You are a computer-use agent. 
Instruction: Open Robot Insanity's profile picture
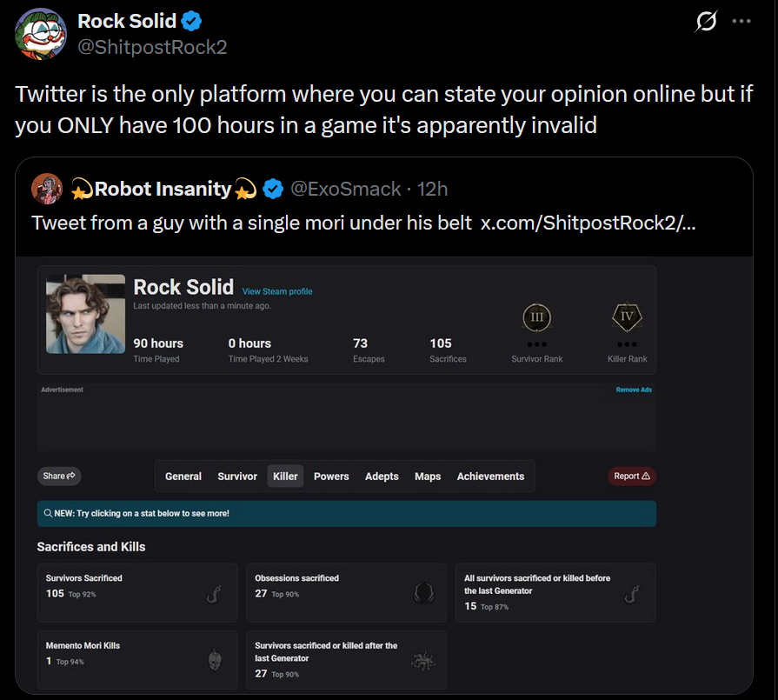coord(47,189)
